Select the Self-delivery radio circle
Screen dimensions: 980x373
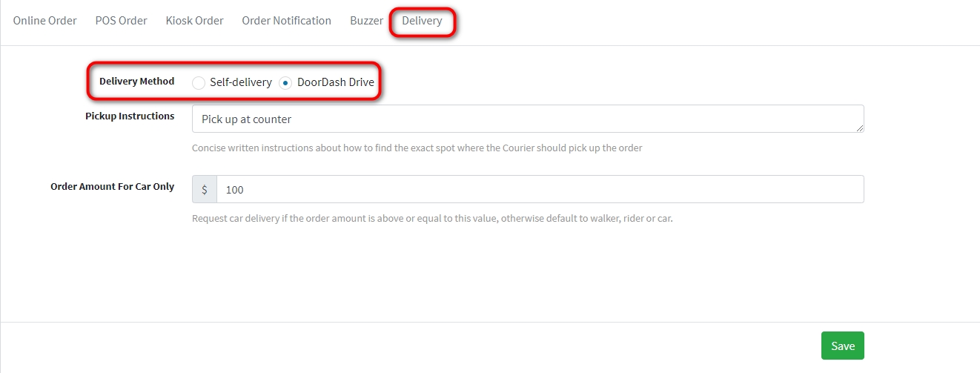pos(199,83)
